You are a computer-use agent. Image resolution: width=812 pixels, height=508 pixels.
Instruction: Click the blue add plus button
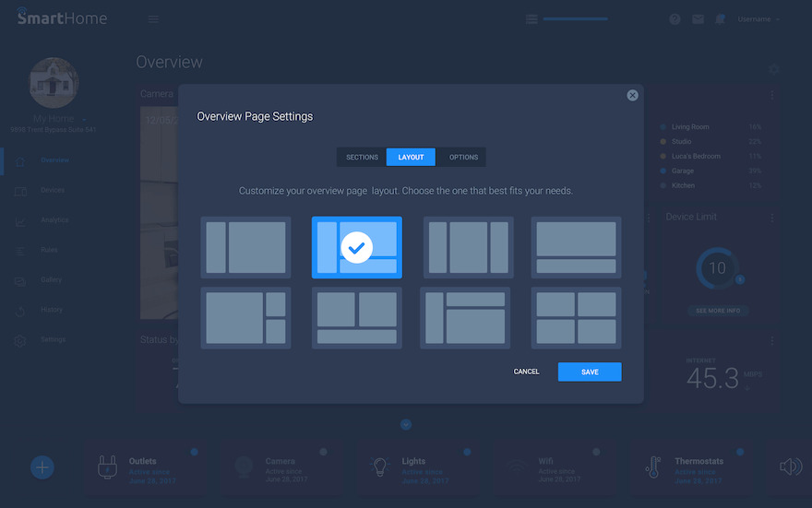coord(42,467)
